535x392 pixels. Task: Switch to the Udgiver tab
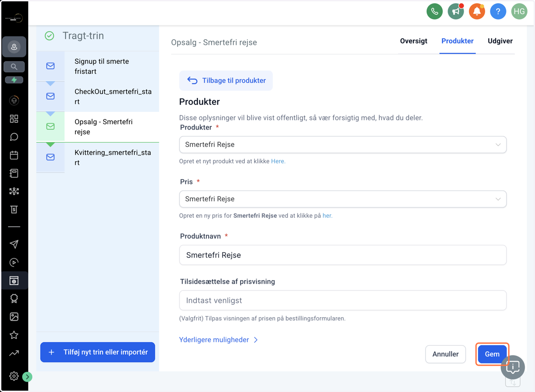pos(500,41)
